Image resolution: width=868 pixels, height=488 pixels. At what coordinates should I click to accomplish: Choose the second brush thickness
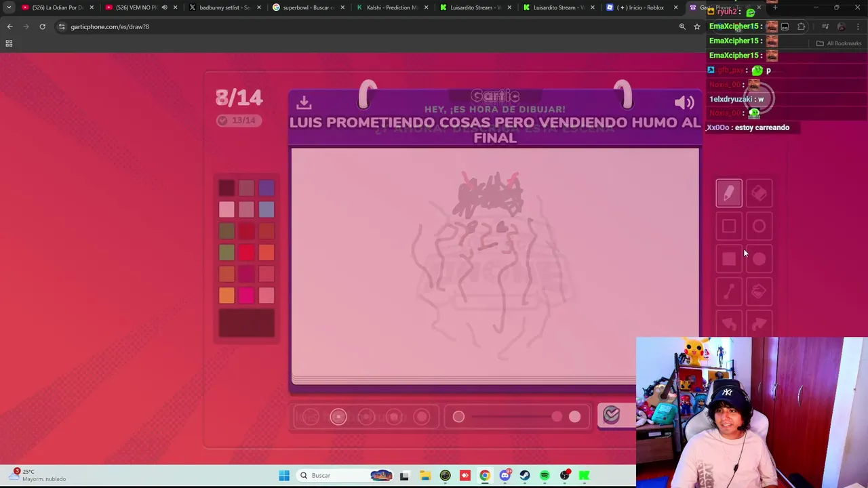338,417
